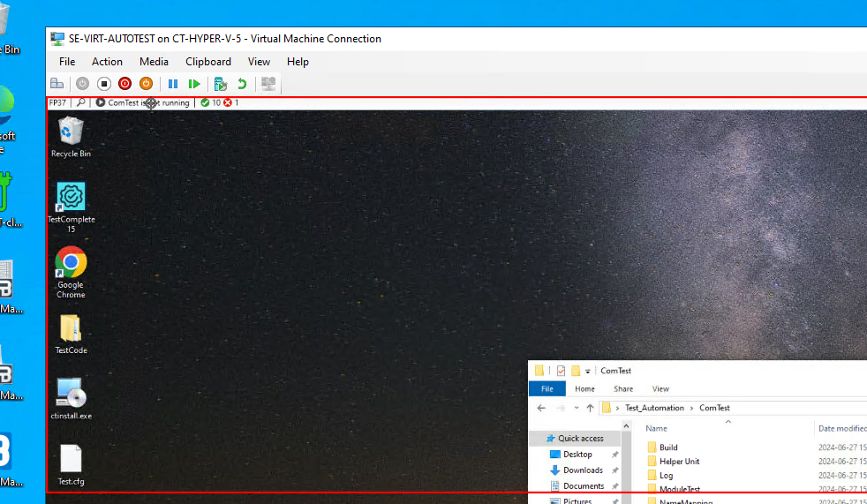Click the green Reset/Start play icon
Screen dimensions: 867x504
(x=194, y=84)
